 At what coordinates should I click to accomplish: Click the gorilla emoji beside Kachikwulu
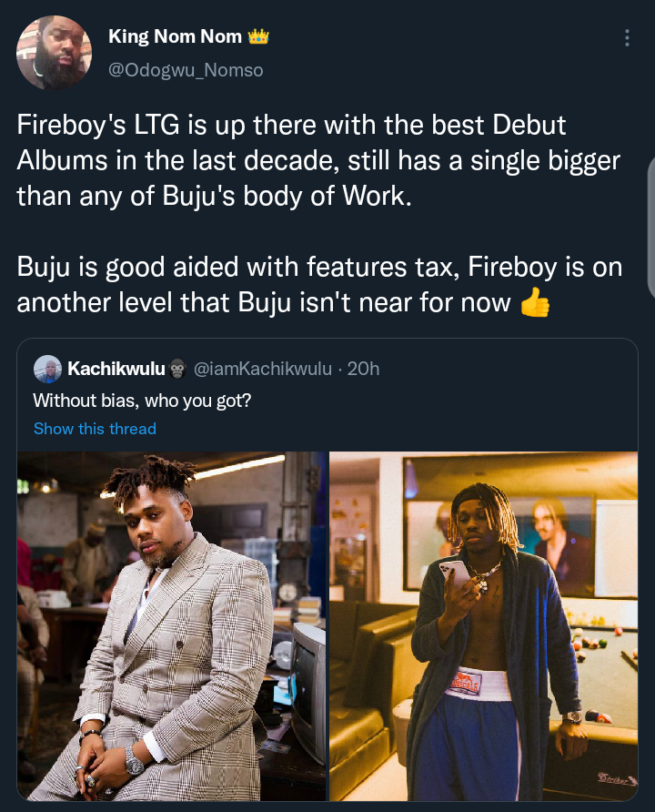point(177,369)
